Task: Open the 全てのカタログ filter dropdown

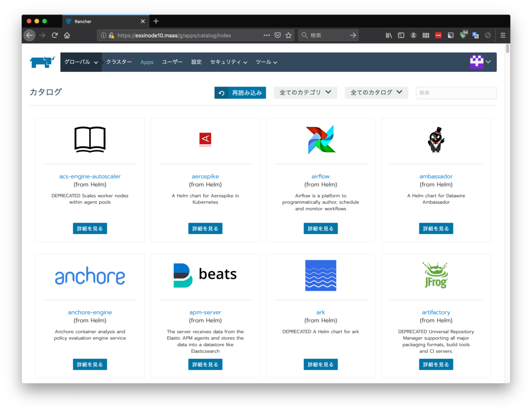Action: click(x=376, y=92)
